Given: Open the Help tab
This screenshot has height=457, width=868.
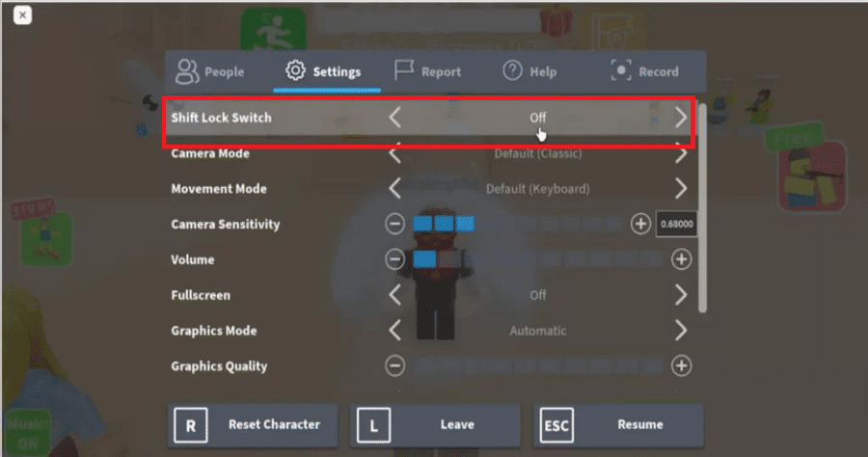Looking at the screenshot, I should click(529, 71).
